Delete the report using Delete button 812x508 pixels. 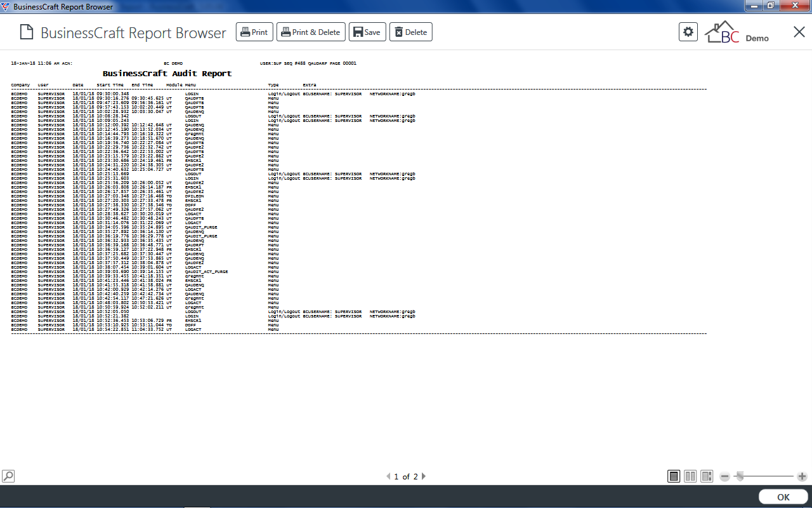(x=411, y=32)
